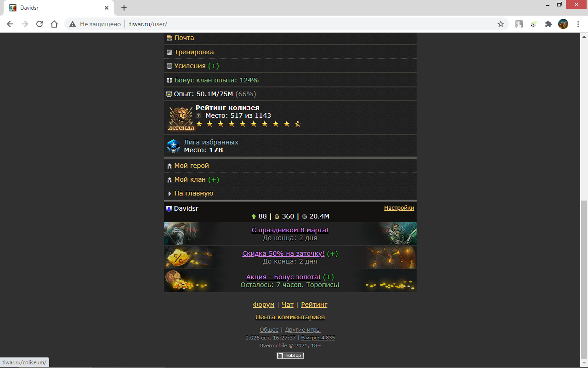
Task: Click the League of Chosen star emblem
Action: tap(173, 146)
